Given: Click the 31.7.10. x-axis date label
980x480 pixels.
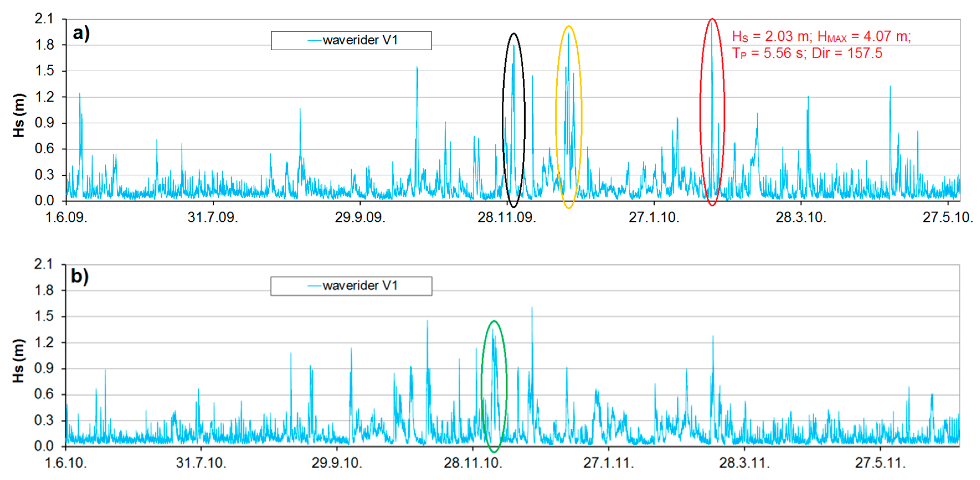Looking at the screenshot, I should [201, 463].
